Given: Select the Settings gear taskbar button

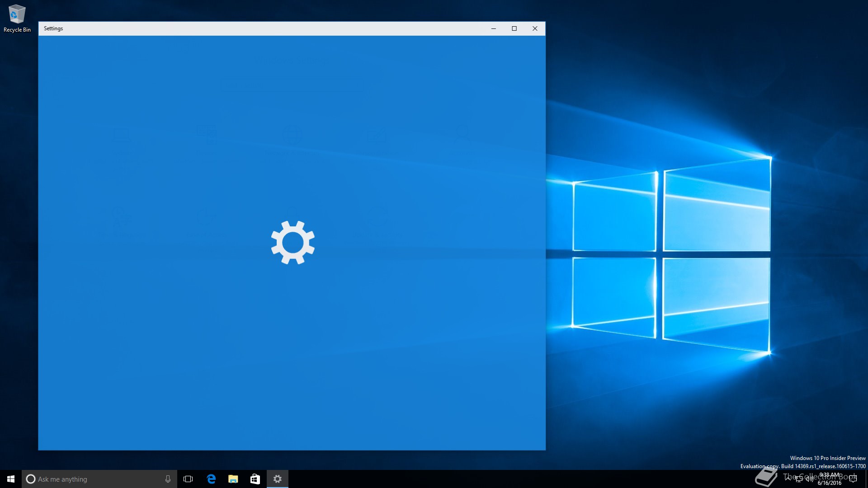Looking at the screenshot, I should pyautogui.click(x=278, y=479).
